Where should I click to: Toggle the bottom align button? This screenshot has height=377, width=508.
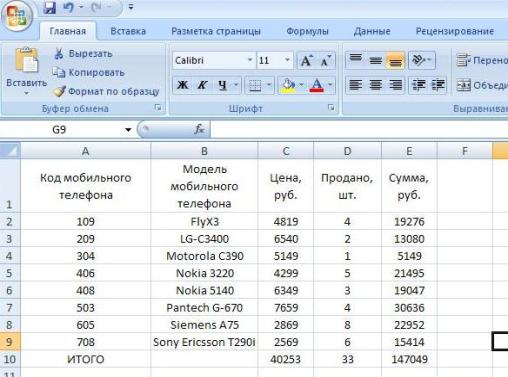click(x=395, y=61)
